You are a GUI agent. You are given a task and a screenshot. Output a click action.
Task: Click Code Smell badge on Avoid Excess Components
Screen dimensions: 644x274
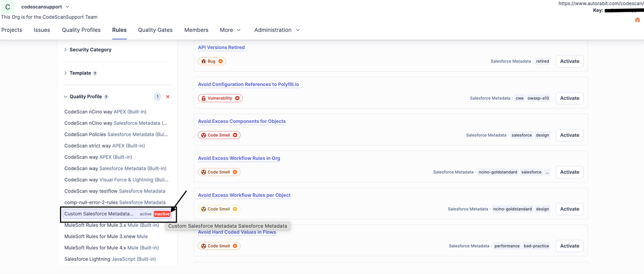[x=219, y=135]
